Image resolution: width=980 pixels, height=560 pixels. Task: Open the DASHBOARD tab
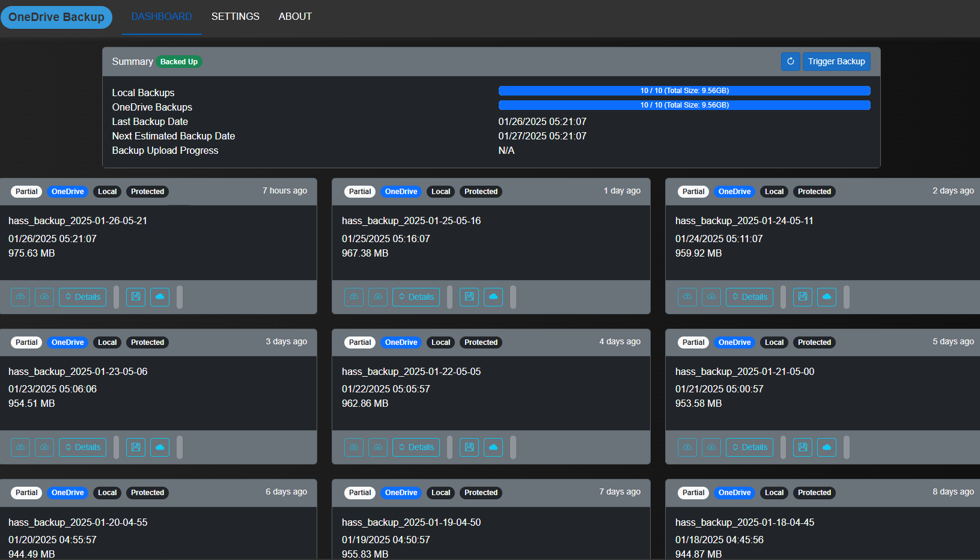click(x=162, y=17)
